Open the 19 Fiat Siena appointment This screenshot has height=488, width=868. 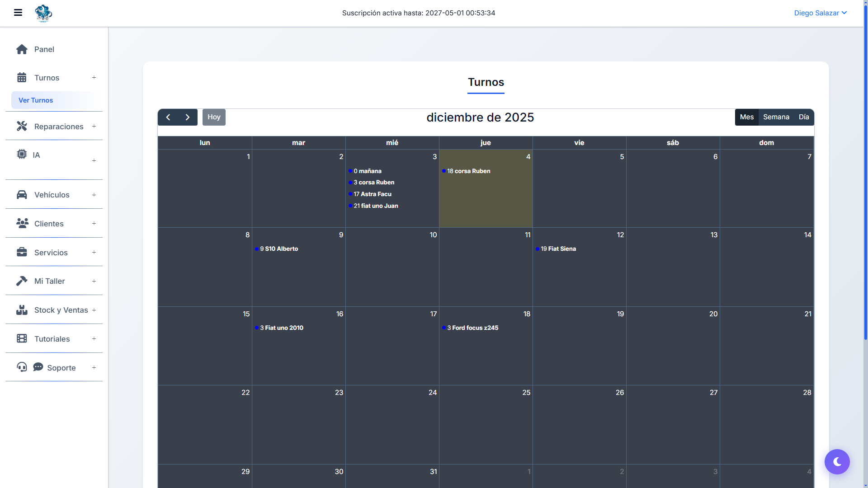[x=558, y=249]
